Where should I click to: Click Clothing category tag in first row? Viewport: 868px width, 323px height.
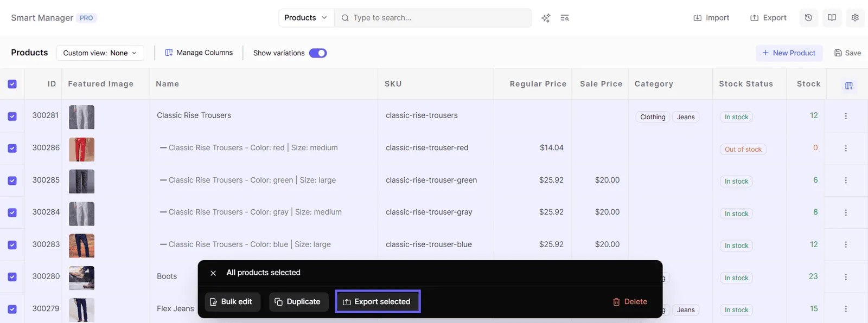coord(653,117)
